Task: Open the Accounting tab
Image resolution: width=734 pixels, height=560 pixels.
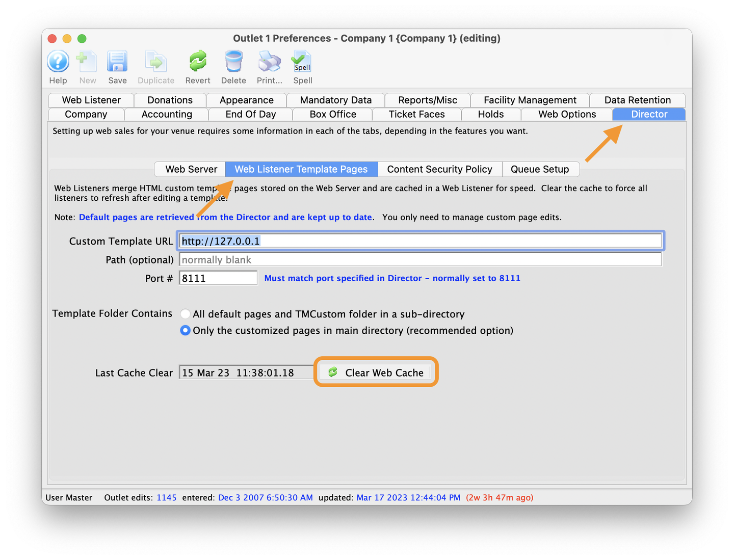Action: point(167,114)
